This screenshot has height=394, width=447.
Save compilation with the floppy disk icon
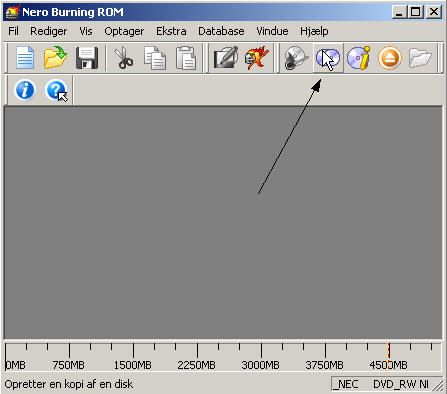pyautogui.click(x=87, y=58)
